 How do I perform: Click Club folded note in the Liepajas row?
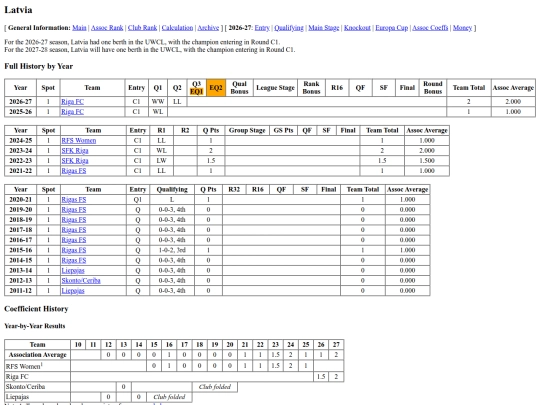coord(169,397)
